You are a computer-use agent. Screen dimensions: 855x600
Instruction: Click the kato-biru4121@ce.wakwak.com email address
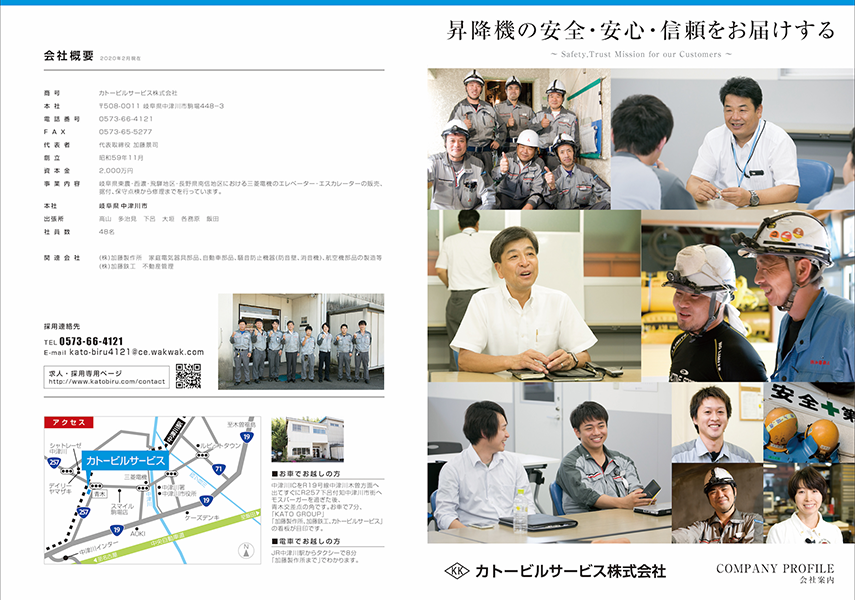(136, 352)
